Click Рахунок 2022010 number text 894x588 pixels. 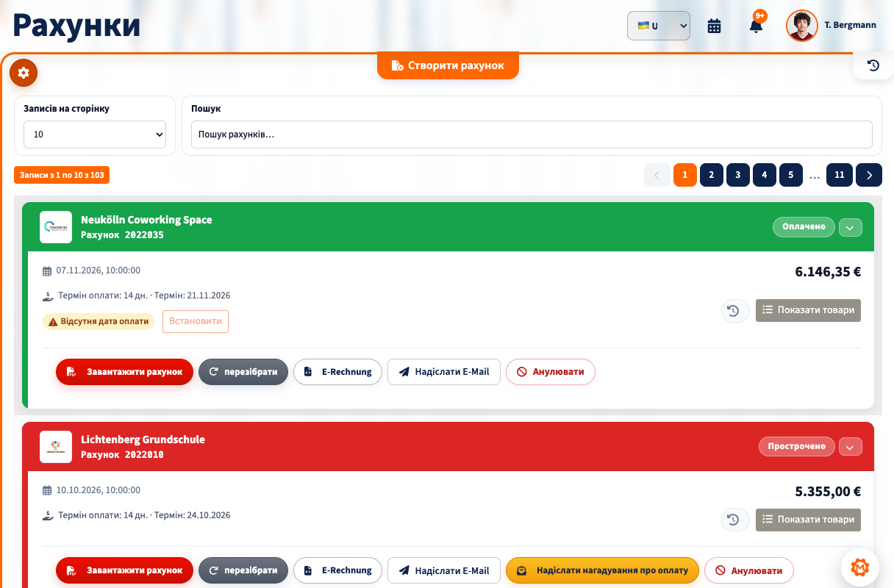click(x=122, y=455)
